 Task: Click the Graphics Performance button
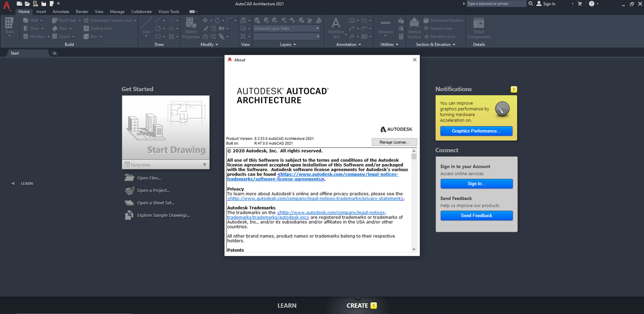point(476,131)
